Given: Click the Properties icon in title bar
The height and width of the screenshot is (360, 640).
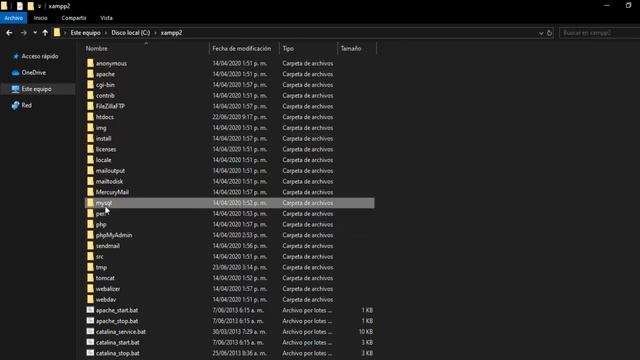Looking at the screenshot, I should tap(20, 6).
